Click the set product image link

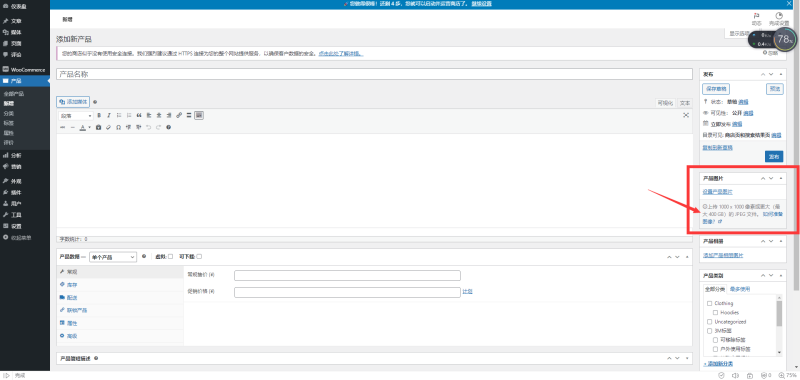[x=717, y=192]
